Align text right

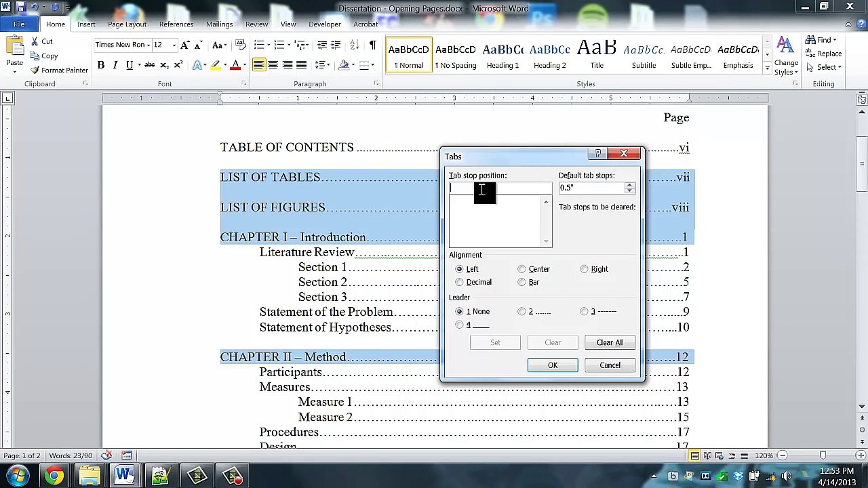[x=287, y=65]
